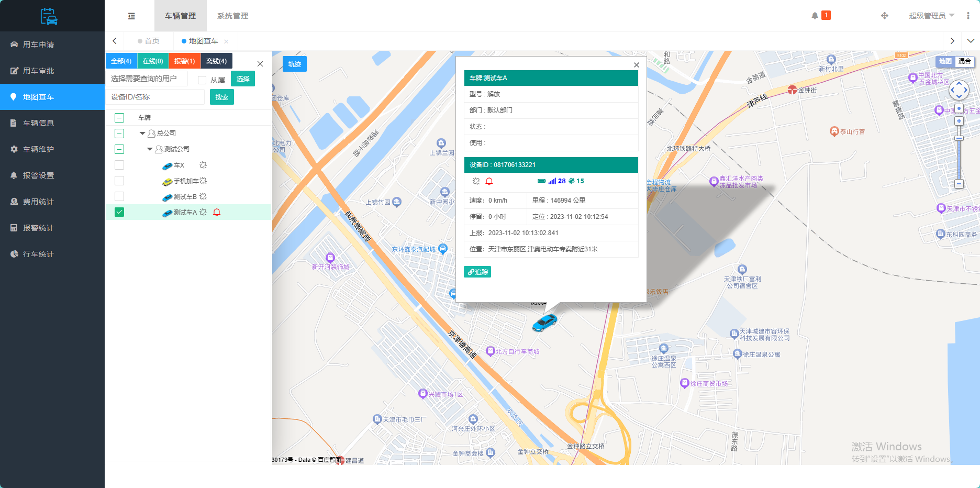Click the 轨迹 button on map
This screenshot has width=980, height=488.
295,64
